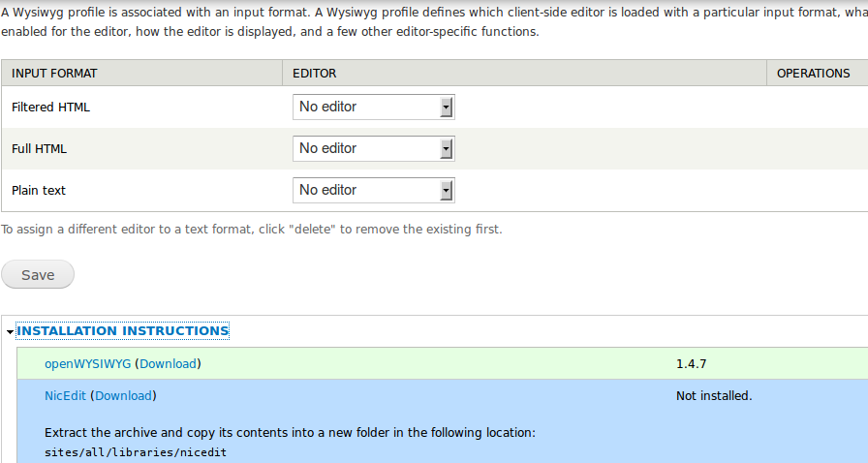Click Download link next to openWYSIWYG
Viewport: 868px width, 463px height.
[168, 363]
